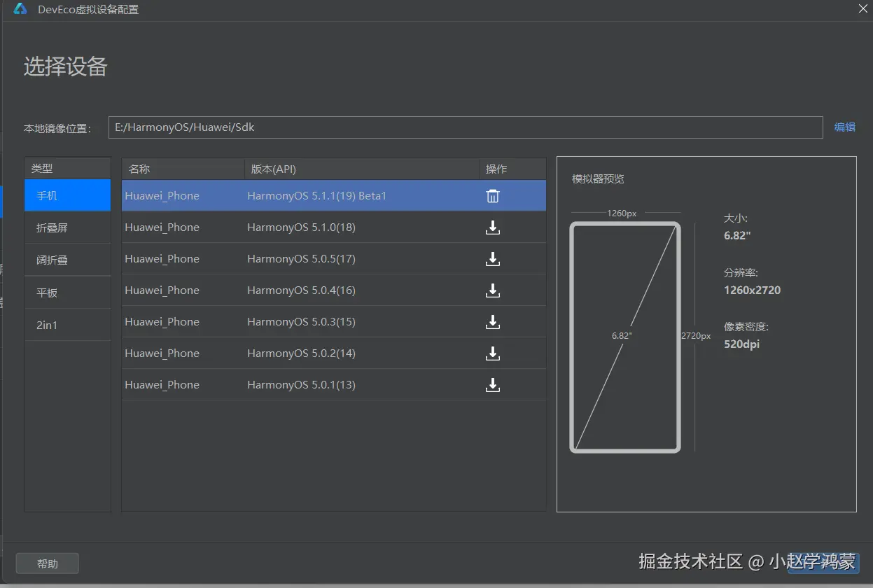Delete the HarmonyOS 5.1.1(19) Beta1 image
This screenshot has height=588, width=873.
493,196
